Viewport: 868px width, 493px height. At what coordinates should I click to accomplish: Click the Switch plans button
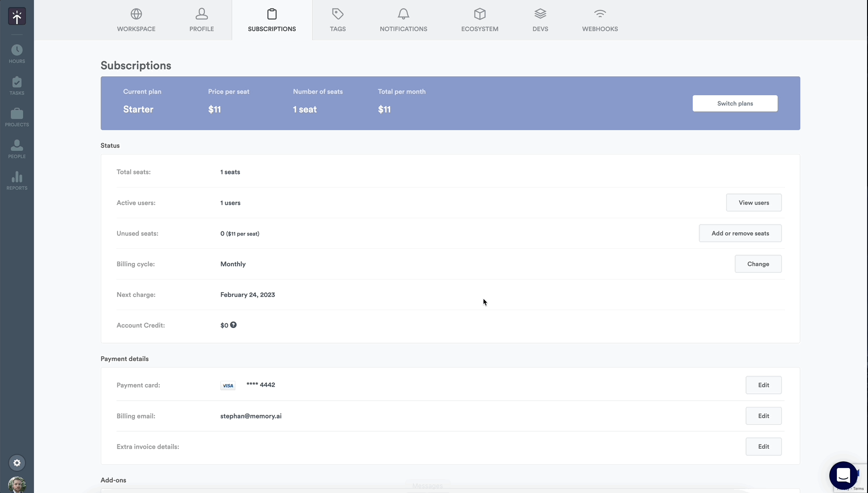734,103
